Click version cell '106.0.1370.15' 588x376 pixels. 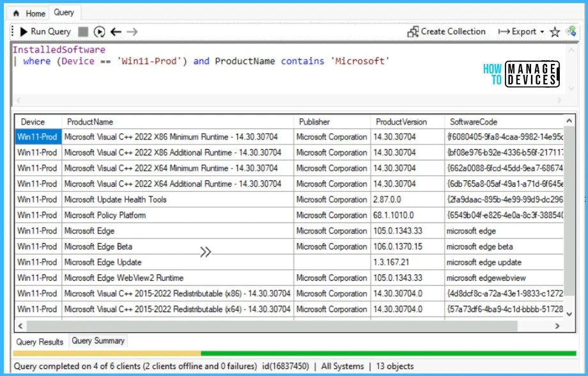point(408,247)
